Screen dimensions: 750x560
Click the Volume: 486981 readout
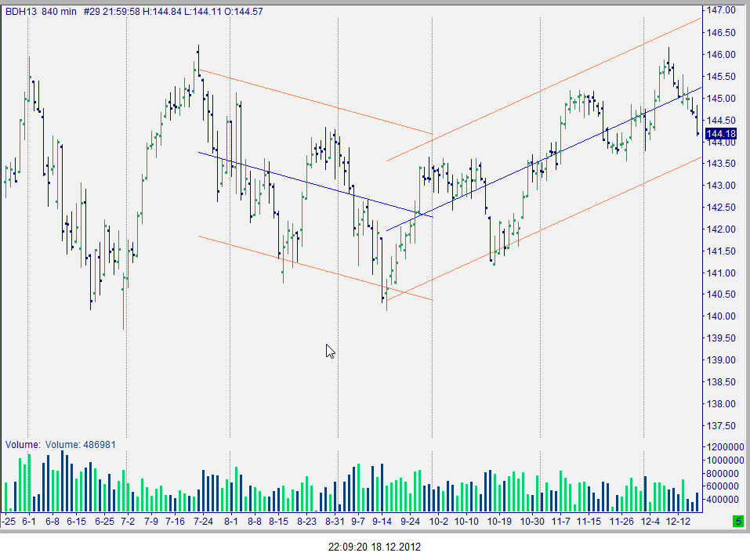(x=81, y=445)
